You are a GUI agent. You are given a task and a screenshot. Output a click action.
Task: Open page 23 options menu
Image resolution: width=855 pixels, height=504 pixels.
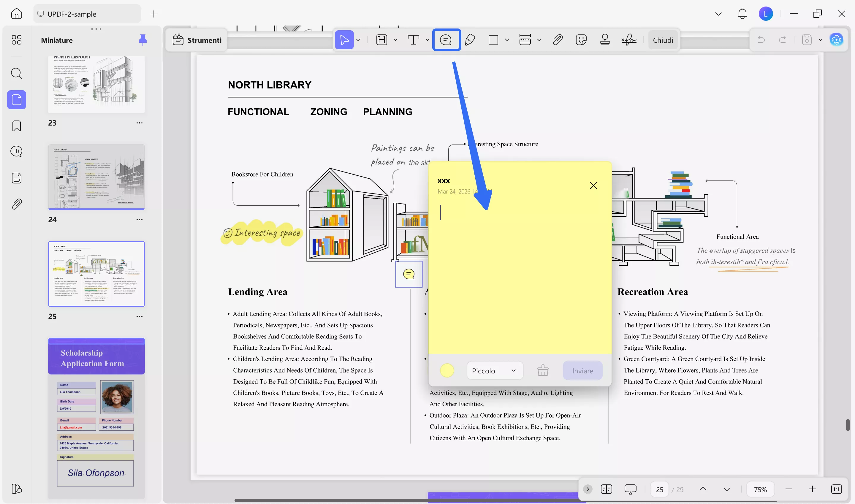pos(139,123)
